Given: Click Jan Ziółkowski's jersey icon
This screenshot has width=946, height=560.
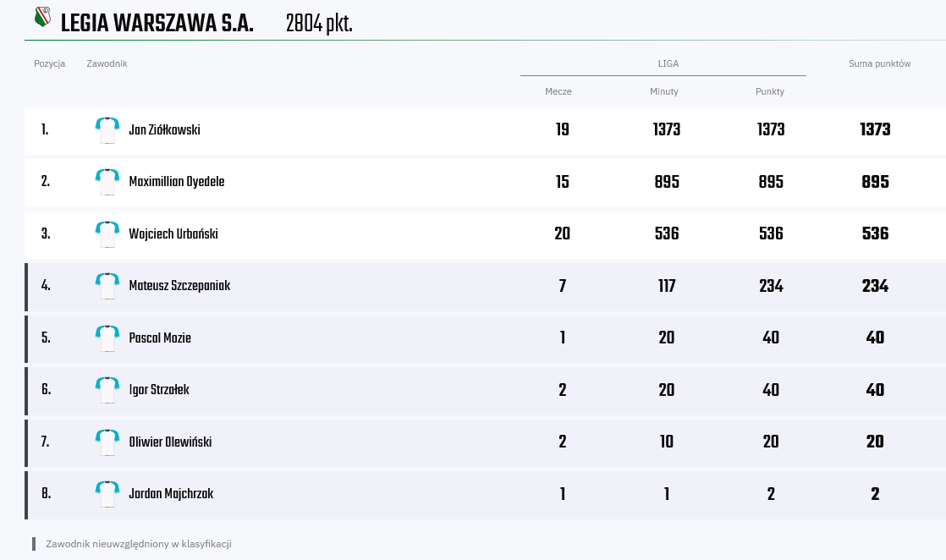Looking at the screenshot, I should (x=107, y=130).
